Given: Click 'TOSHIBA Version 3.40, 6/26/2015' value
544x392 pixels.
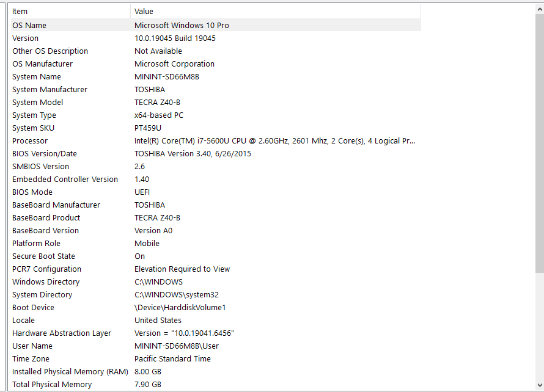Looking at the screenshot, I should click(193, 153).
